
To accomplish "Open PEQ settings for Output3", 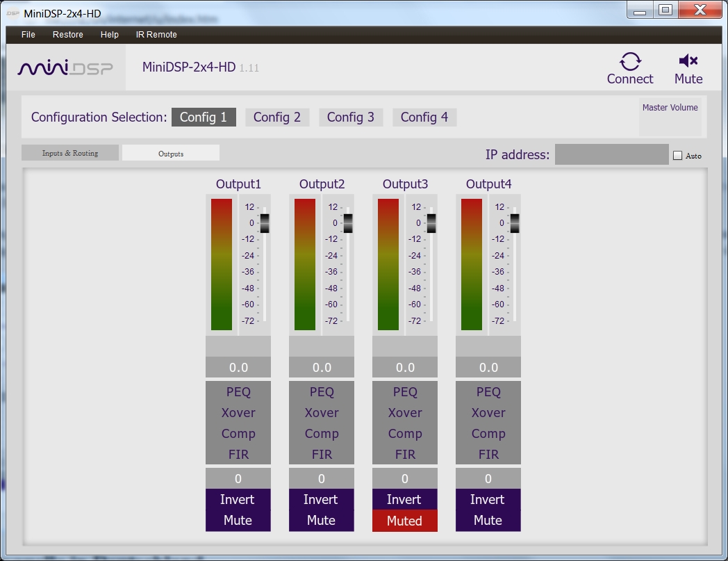I will click(x=405, y=392).
